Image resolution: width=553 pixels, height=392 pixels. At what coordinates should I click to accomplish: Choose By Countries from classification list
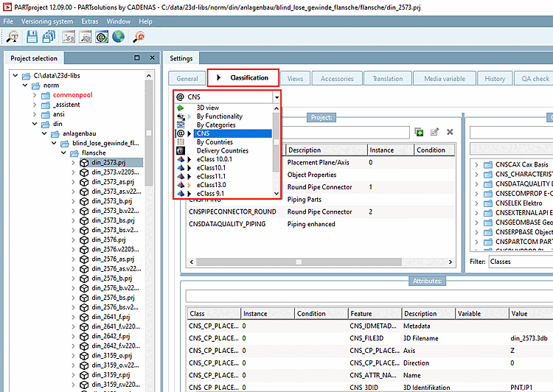(215, 142)
